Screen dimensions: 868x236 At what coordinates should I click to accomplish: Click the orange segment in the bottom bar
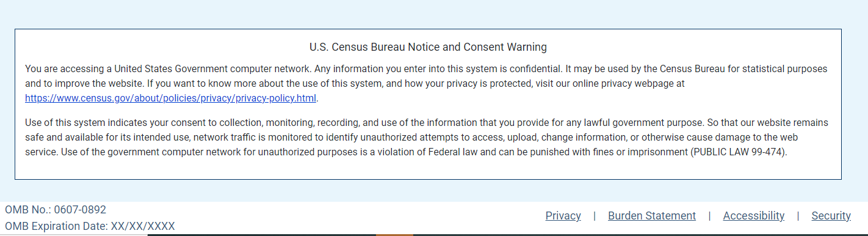click(394, 235)
